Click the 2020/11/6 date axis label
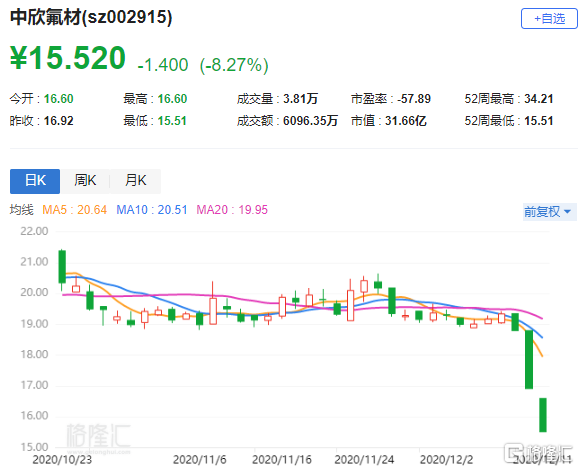Viewport: 579px width, 470px height. [x=200, y=460]
